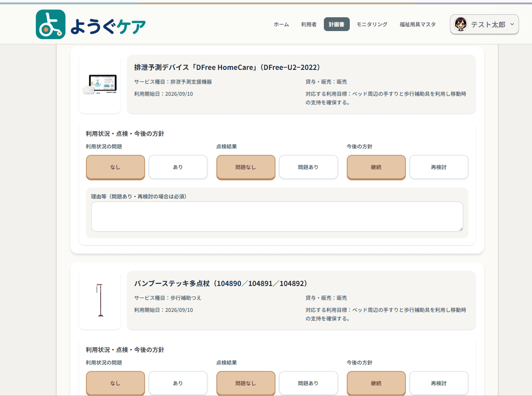Open the DFree HomeCare product thumbnail
532x396 pixels.
[100, 84]
